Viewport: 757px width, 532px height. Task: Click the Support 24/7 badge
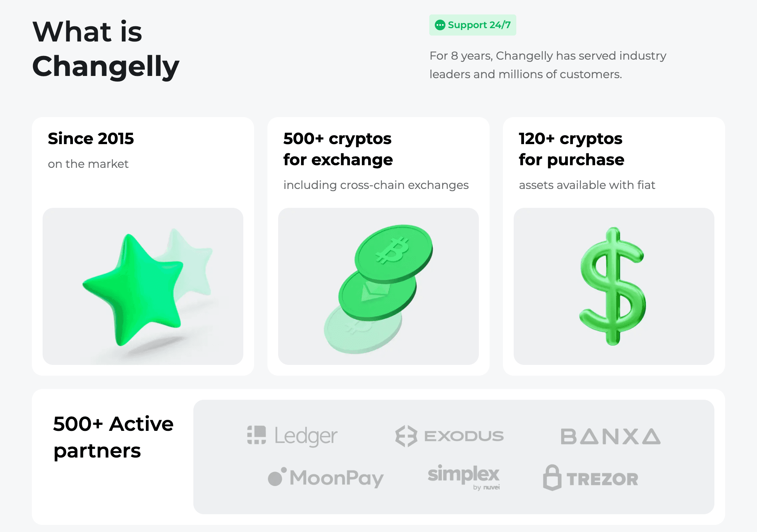point(472,25)
